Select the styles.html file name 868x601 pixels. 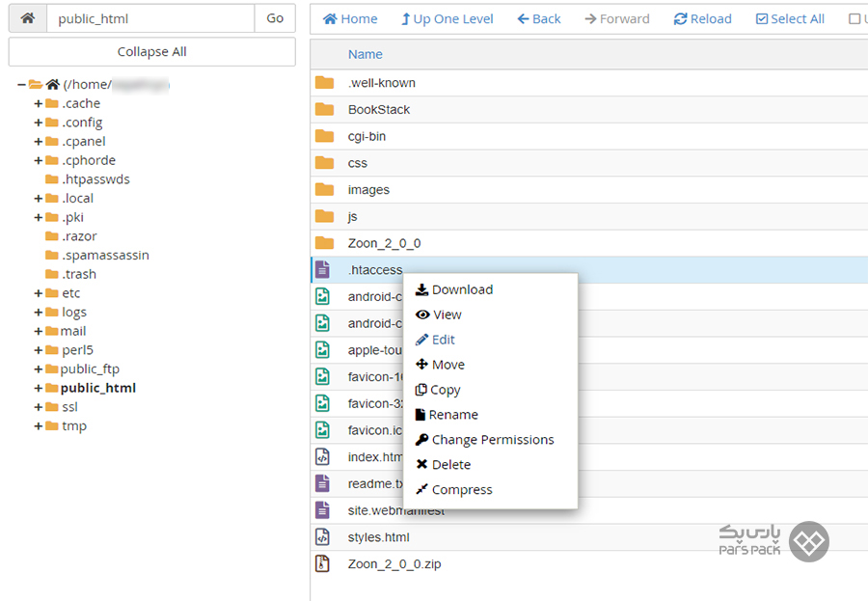379,537
